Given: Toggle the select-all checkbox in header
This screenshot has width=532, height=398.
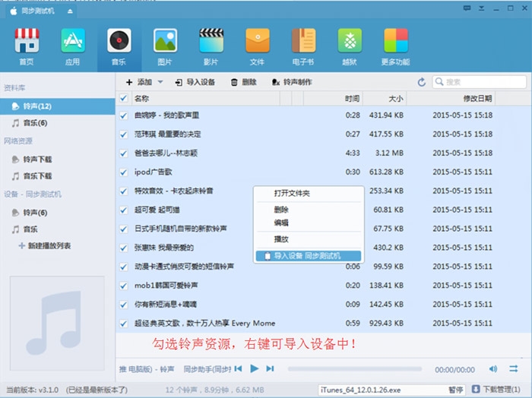Looking at the screenshot, I should click(x=123, y=99).
